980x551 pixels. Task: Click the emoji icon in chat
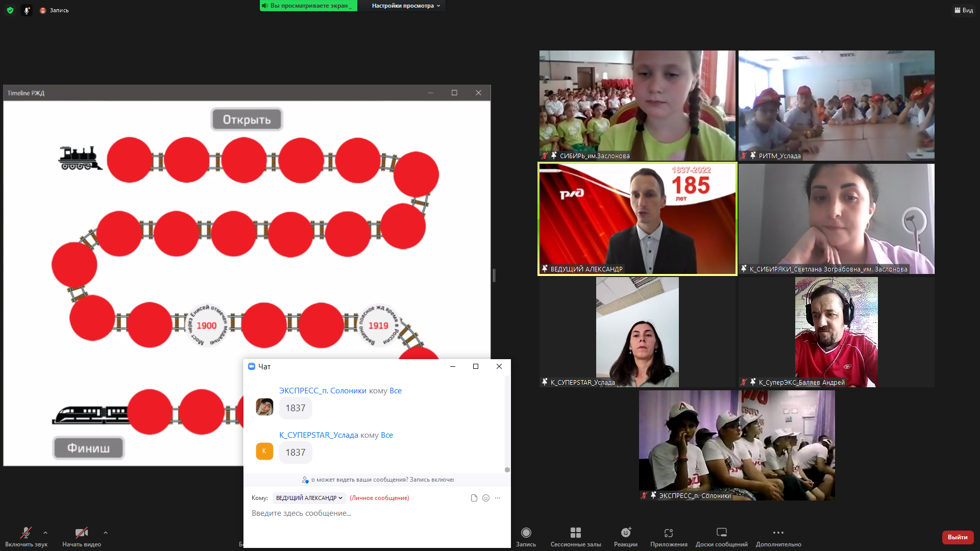point(486,498)
